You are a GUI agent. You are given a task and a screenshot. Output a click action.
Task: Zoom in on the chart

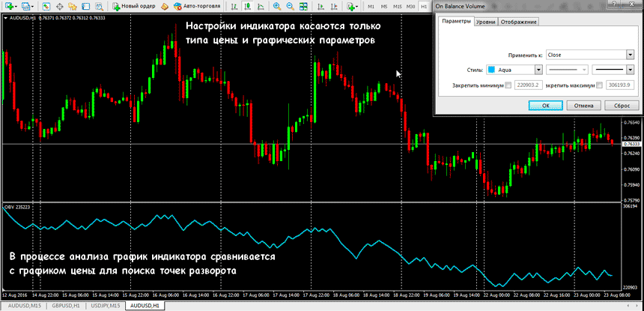[x=277, y=6]
